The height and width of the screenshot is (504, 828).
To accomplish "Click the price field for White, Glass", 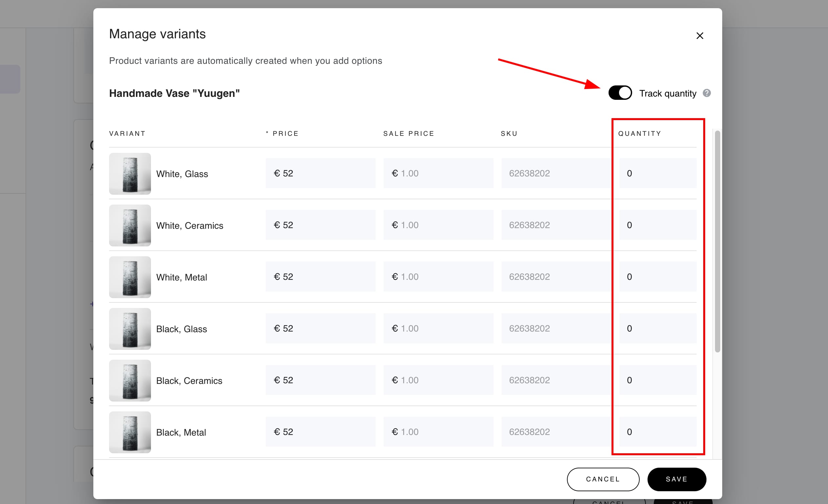I will 320,173.
